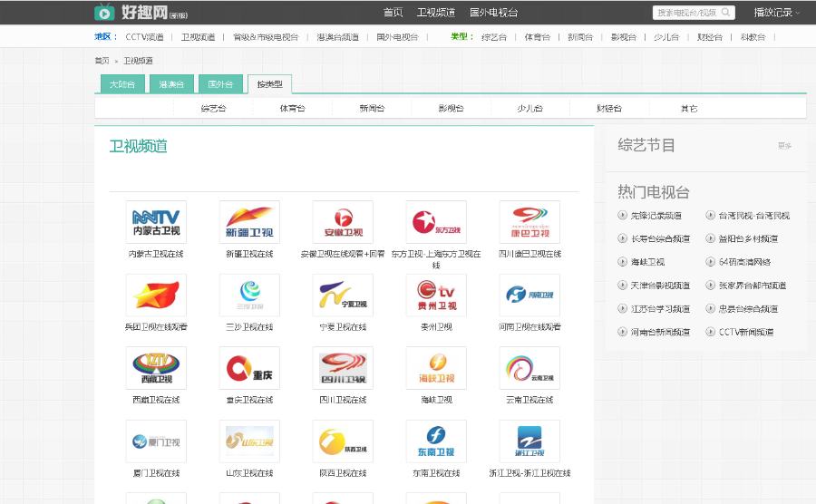
Task: Open the 西藏卫视 XZTV logo
Action: point(156,368)
